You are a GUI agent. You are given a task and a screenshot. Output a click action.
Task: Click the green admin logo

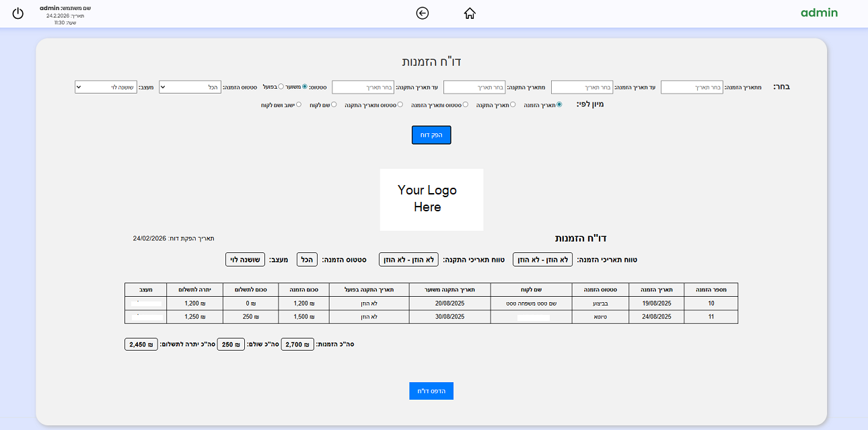point(819,13)
